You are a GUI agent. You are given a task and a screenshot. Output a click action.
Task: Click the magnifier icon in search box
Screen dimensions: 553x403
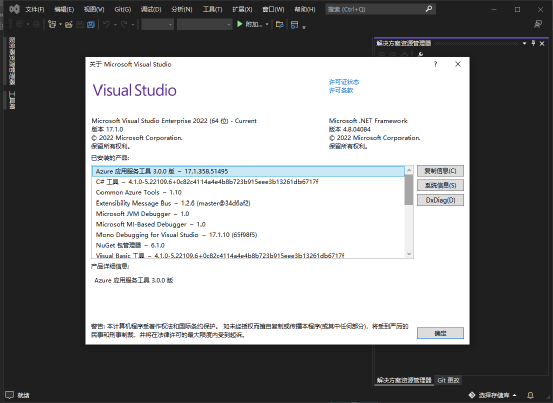coord(429,9)
